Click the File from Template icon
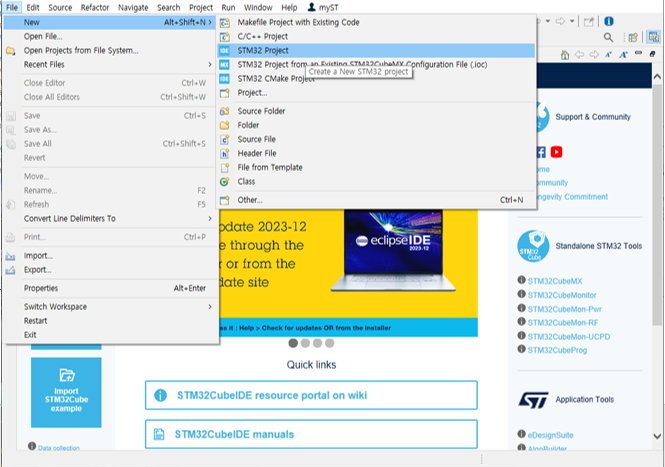Image resolution: width=665 pixels, height=467 pixels. click(225, 168)
